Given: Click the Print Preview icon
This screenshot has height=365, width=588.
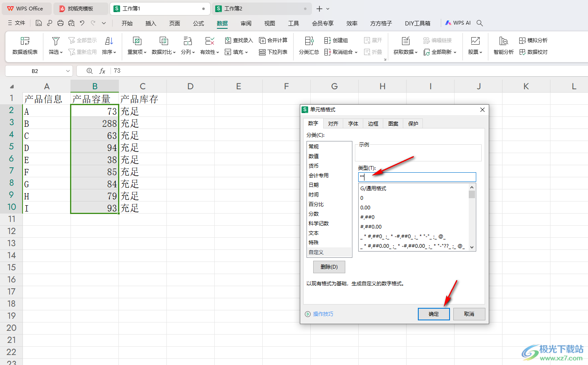Looking at the screenshot, I should tap(71, 23).
